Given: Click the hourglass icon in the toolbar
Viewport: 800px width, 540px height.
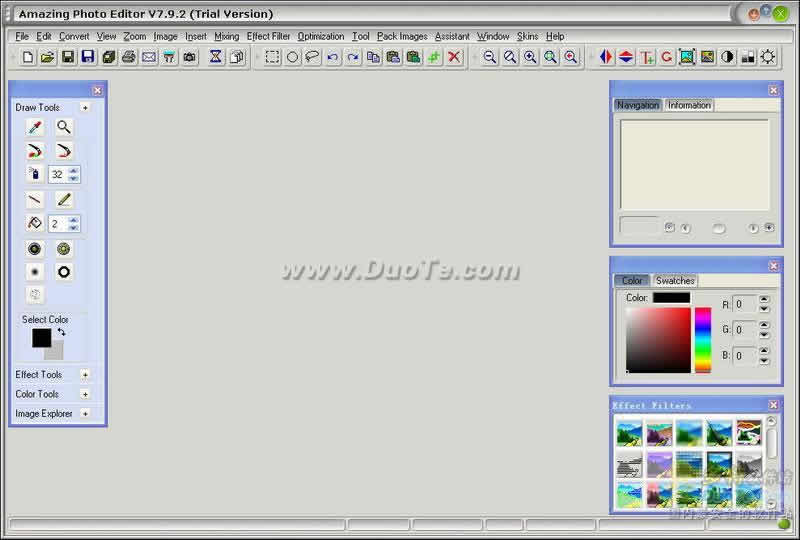Looking at the screenshot, I should [216, 57].
